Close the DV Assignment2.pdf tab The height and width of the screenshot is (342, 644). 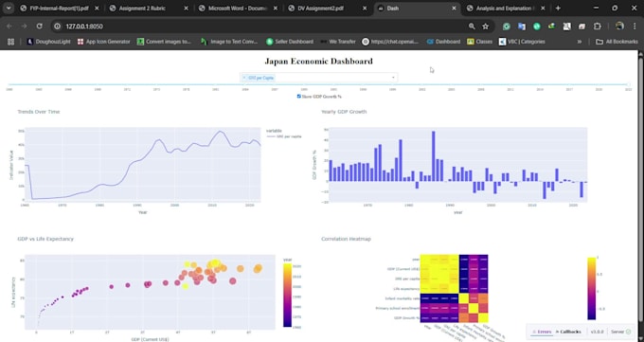click(365, 9)
